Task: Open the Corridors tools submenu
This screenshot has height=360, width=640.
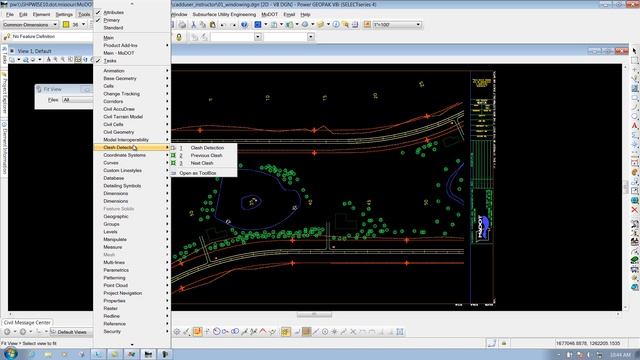Action: [132, 101]
